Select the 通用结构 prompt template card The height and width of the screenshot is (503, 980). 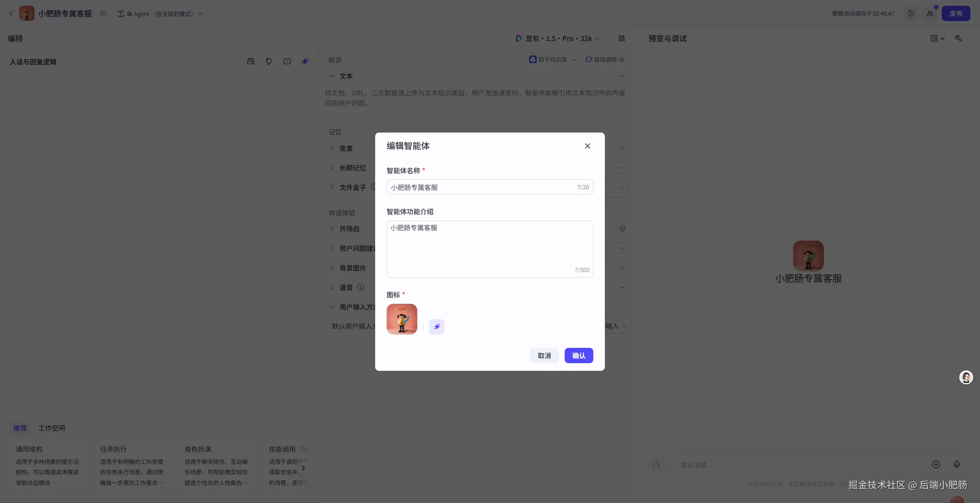[49, 465]
